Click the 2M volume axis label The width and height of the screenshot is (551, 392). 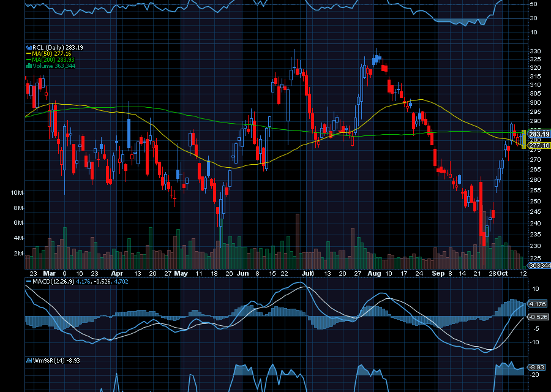point(18,254)
